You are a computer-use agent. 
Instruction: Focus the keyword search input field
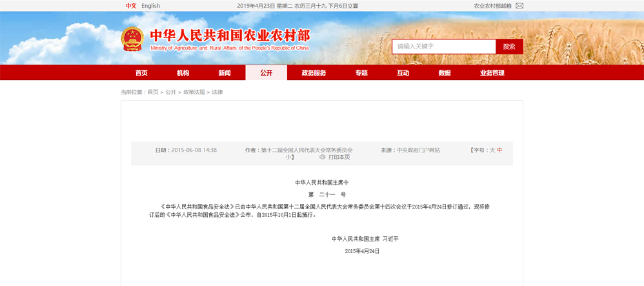(x=444, y=46)
